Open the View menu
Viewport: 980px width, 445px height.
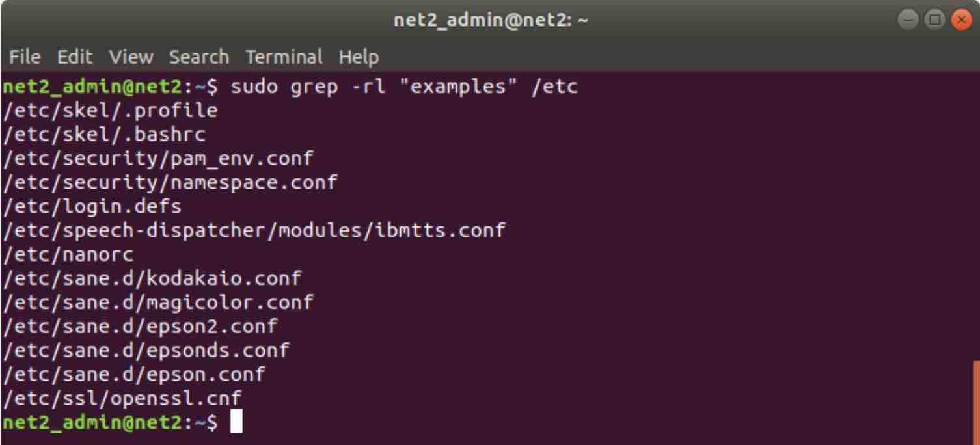[x=130, y=57]
